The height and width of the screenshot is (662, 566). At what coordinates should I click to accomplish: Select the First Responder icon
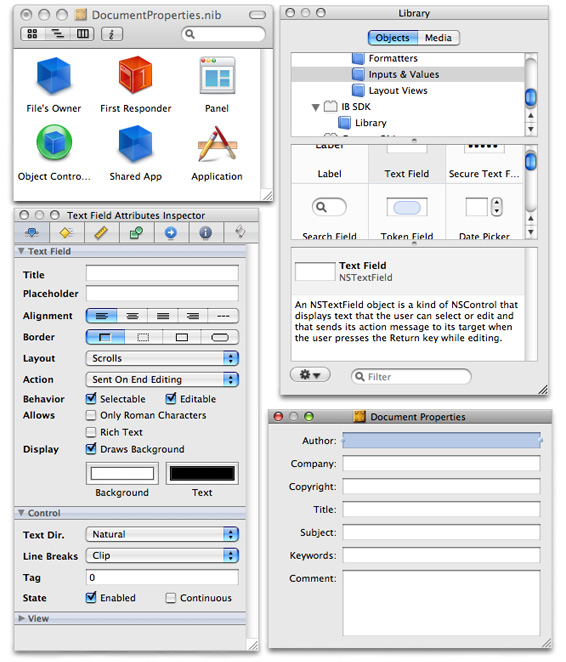pyautogui.click(x=135, y=75)
